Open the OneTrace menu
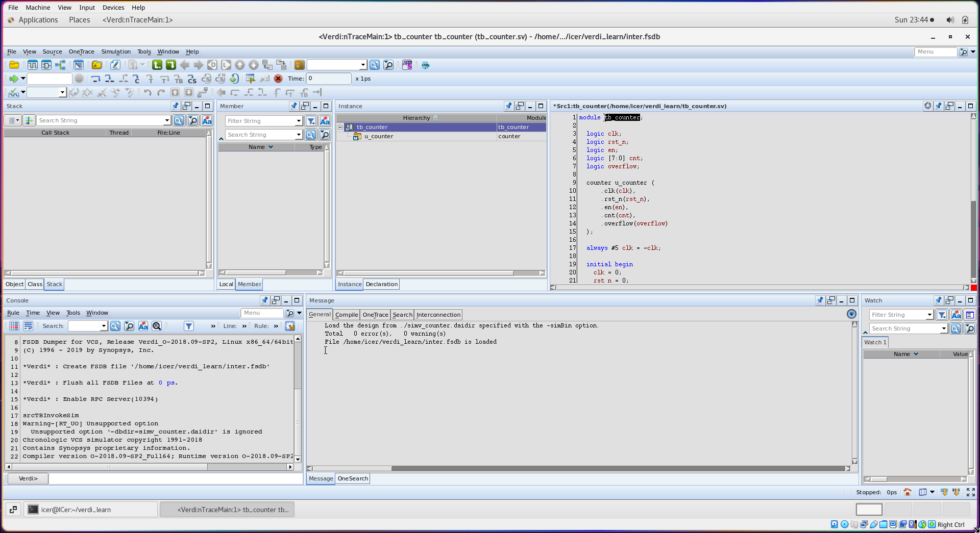 coord(82,52)
